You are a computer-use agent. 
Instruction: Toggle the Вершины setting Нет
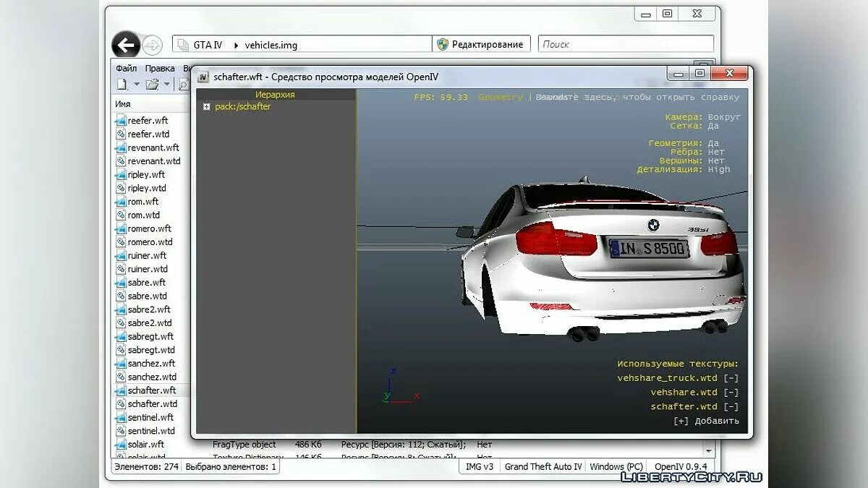pos(716,160)
